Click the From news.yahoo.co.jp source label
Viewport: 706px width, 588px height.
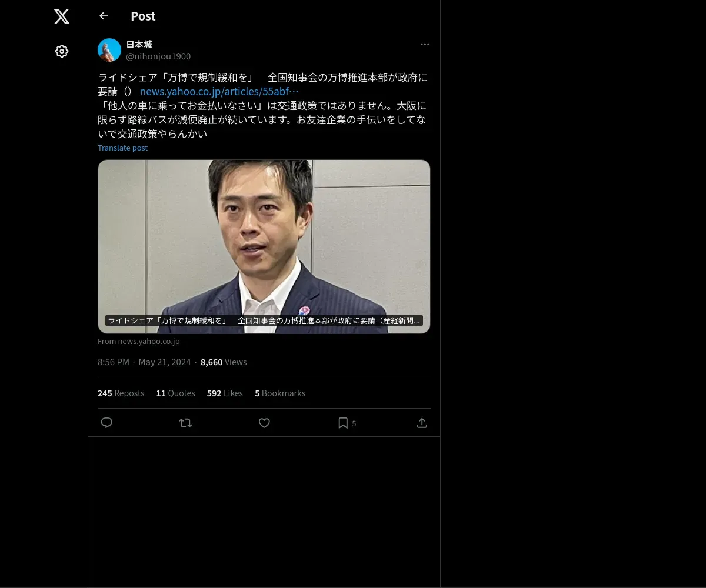click(x=139, y=341)
